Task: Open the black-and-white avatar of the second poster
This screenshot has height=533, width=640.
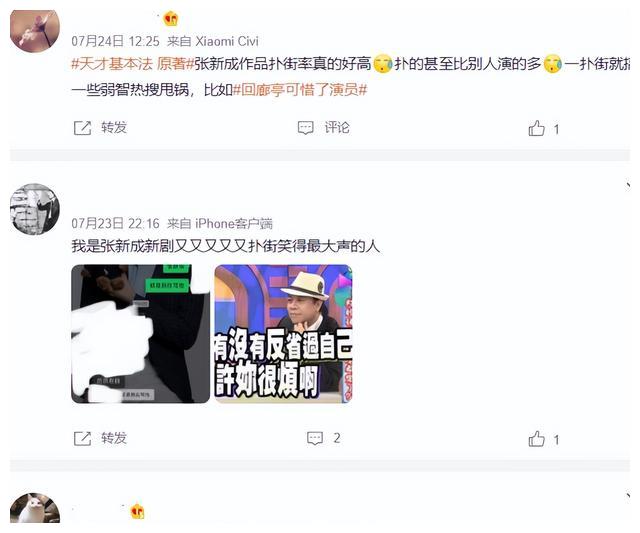Action: click(35, 209)
